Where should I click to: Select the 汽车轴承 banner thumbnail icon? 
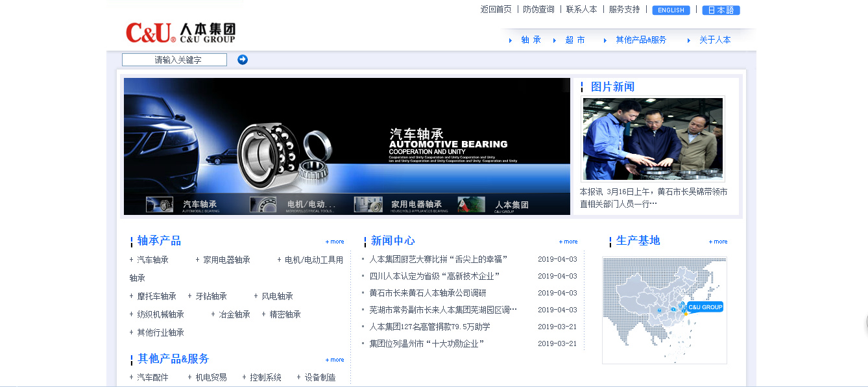(160, 204)
